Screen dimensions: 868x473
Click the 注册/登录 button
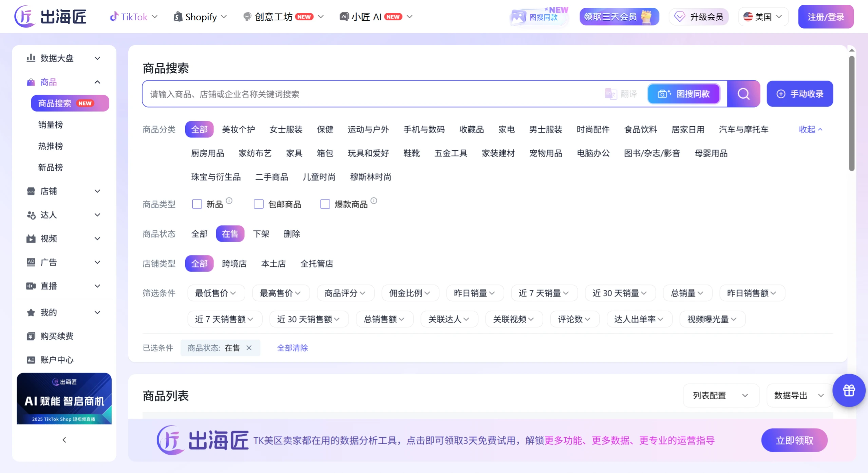(x=826, y=16)
